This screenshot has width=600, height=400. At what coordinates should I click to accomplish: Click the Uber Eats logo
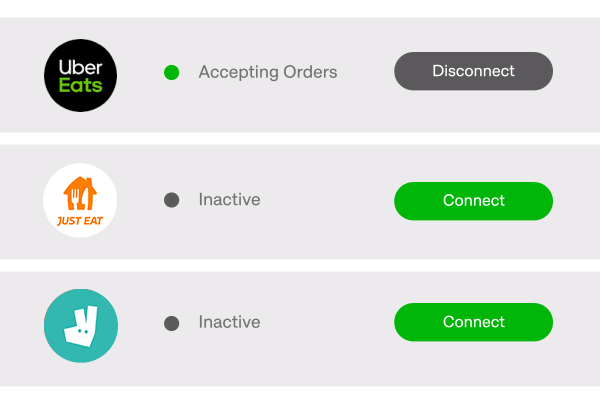pyautogui.click(x=81, y=74)
